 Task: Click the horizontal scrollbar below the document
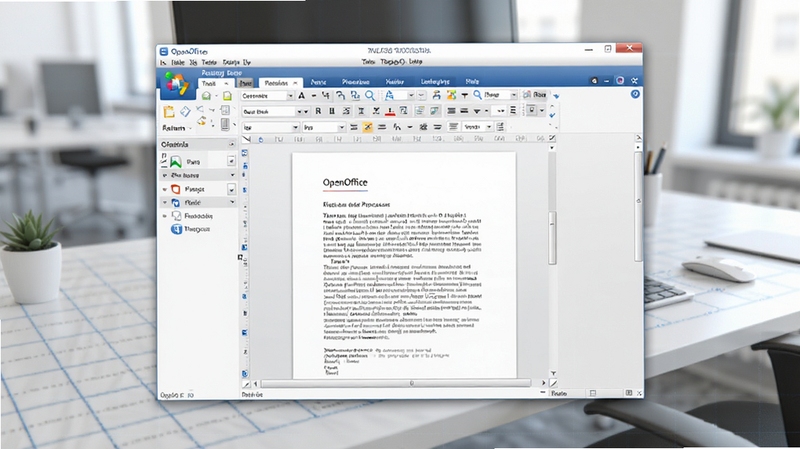[396, 383]
